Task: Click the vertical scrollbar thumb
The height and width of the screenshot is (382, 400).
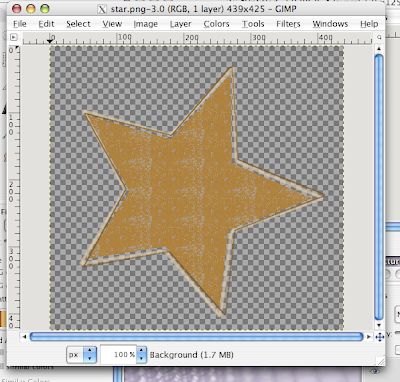Action: 379,187
